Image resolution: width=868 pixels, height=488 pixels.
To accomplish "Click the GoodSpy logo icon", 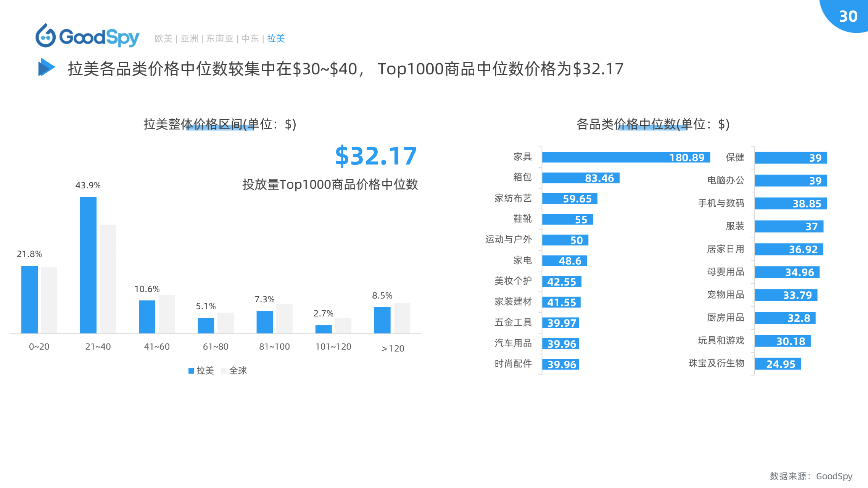I will pos(46,36).
